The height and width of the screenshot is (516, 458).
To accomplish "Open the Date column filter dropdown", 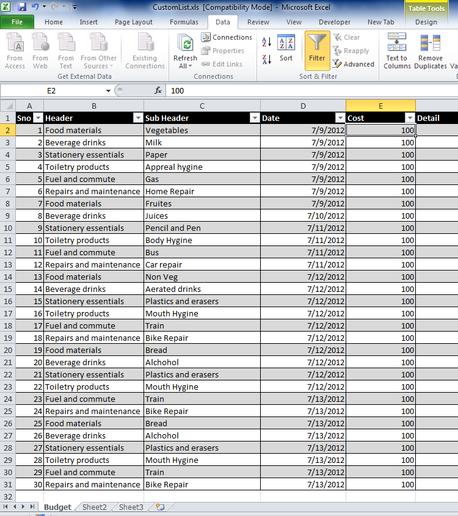I will (340, 118).
